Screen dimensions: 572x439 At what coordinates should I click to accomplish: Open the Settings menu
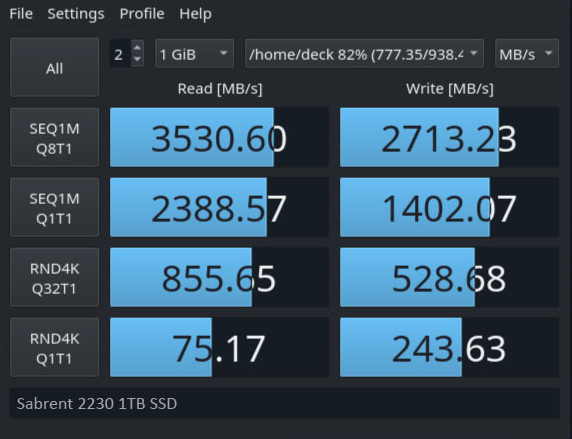tap(76, 14)
